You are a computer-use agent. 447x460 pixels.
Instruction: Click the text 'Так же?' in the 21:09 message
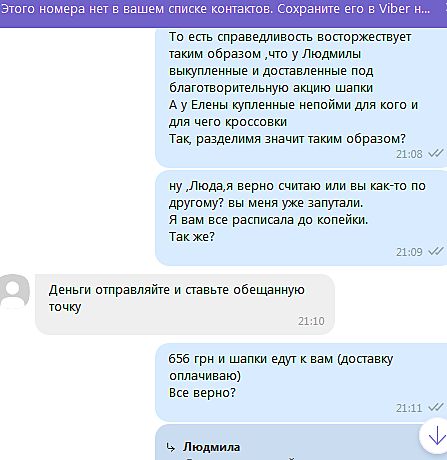[x=192, y=237]
